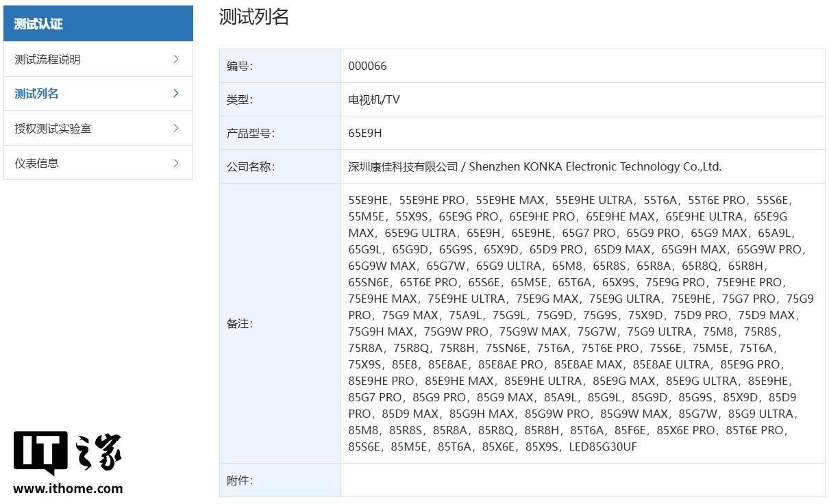Screen dimensions: 829x504
Task: Click the 公司名称 label cell
Action: (x=280, y=166)
